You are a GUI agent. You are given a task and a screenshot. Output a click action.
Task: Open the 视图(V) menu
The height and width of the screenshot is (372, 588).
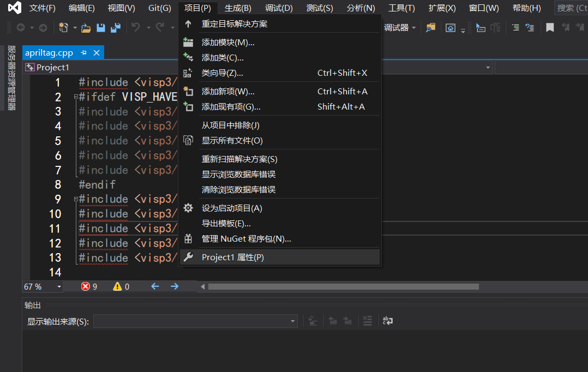click(122, 8)
